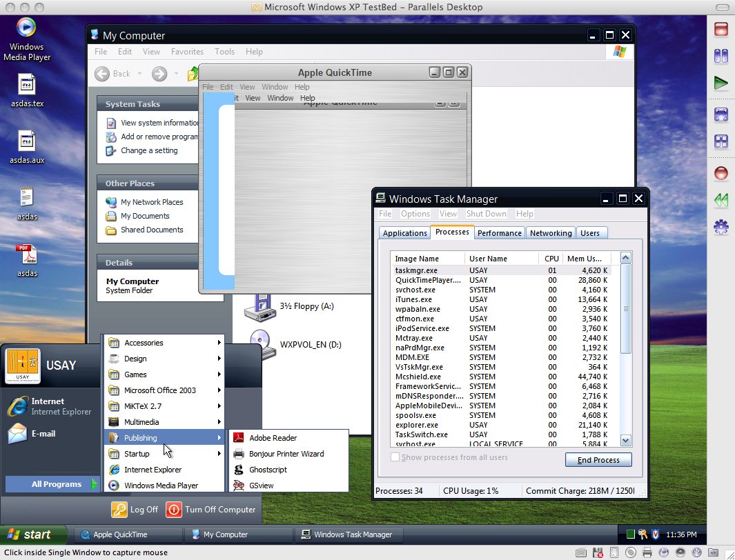
Task: Click the End Process button
Action: tap(598, 460)
